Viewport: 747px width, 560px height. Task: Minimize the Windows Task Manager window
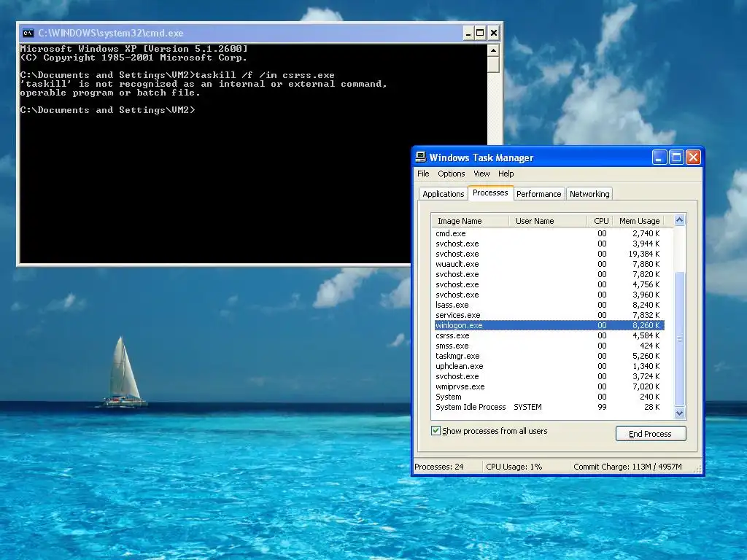pos(659,157)
